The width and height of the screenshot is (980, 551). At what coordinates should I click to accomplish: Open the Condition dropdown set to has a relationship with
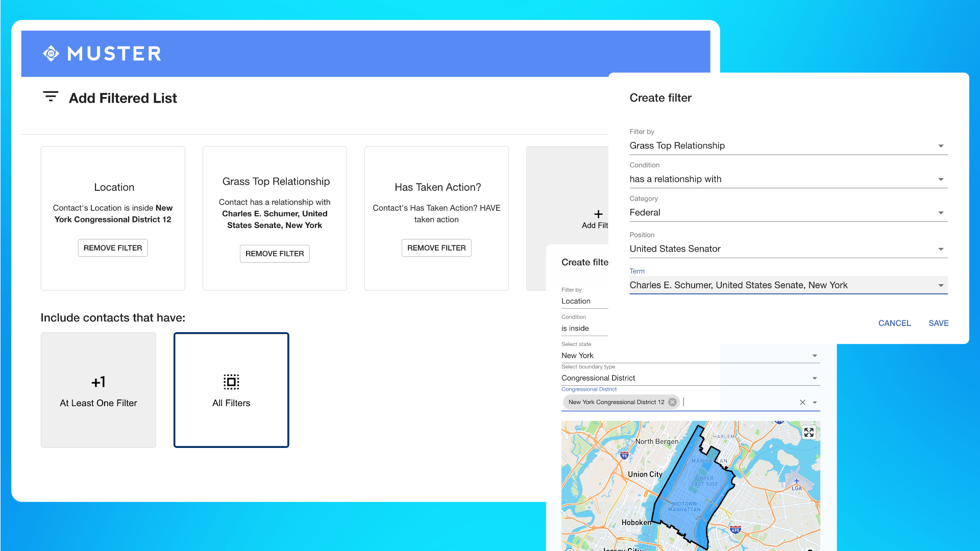click(941, 179)
